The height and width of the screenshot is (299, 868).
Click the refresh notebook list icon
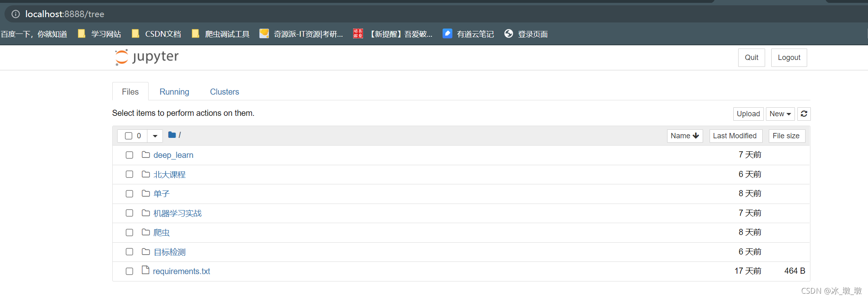tap(804, 114)
